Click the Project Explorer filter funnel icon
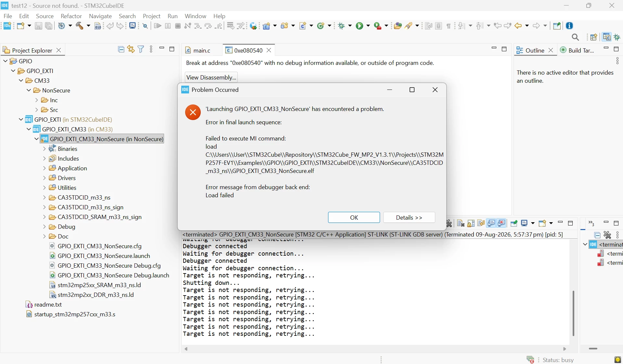The image size is (623, 364). coord(141,49)
